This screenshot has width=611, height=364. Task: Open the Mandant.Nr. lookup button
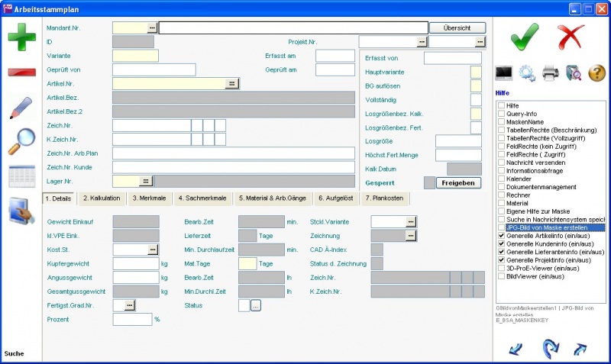point(152,27)
